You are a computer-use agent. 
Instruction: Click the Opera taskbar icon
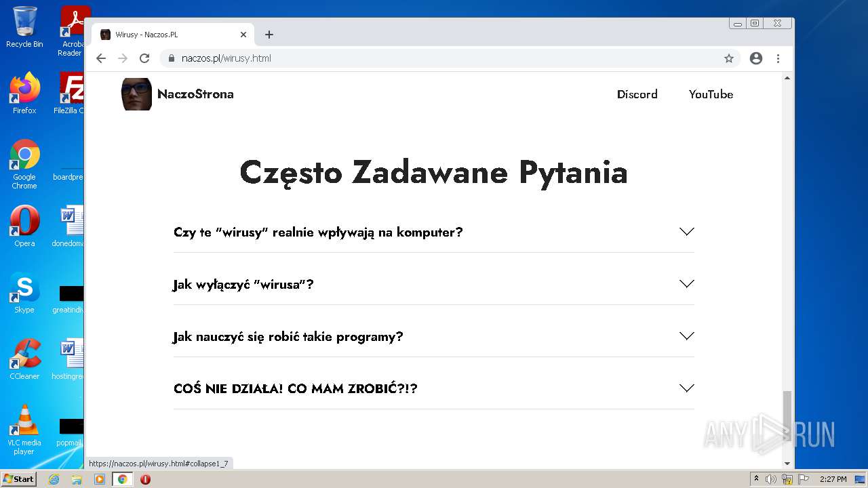click(145, 479)
